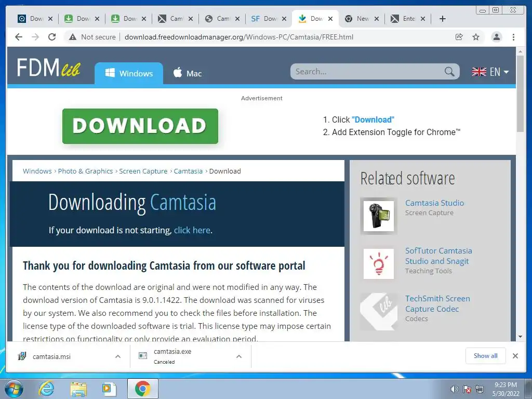Click the FDMlib logo

48,68
